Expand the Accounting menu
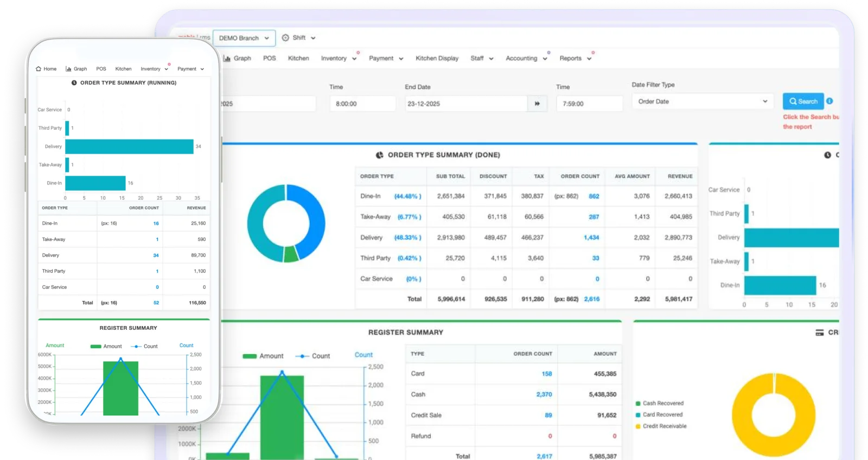The height and width of the screenshot is (460, 868). click(526, 59)
